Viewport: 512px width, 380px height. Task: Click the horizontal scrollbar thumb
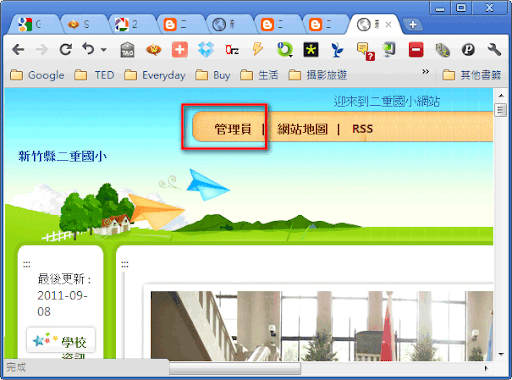pos(235,368)
